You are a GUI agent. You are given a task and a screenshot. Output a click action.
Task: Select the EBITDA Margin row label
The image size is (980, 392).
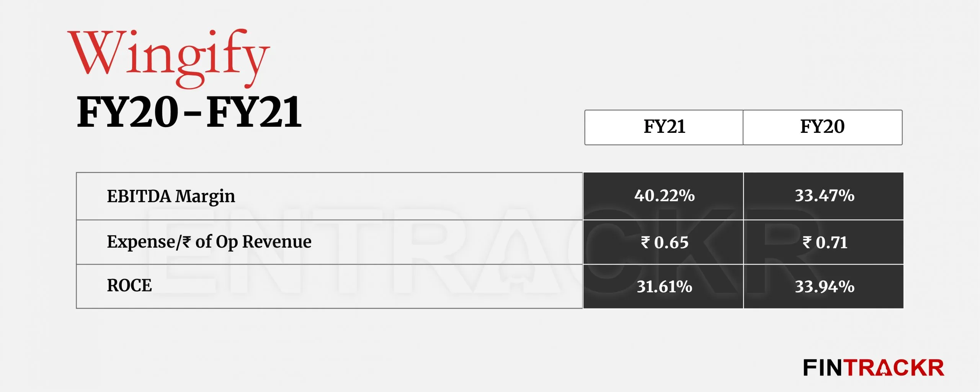click(x=171, y=196)
